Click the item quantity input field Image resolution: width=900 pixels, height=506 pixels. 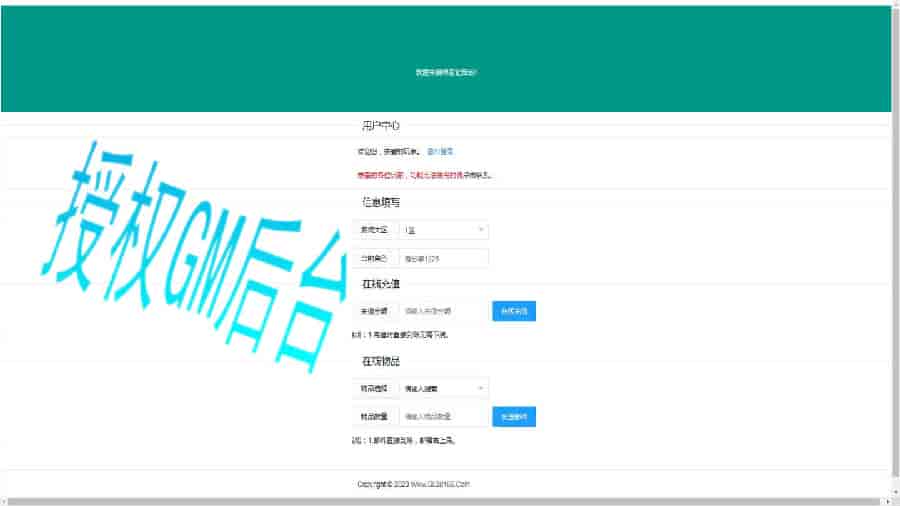click(443, 416)
